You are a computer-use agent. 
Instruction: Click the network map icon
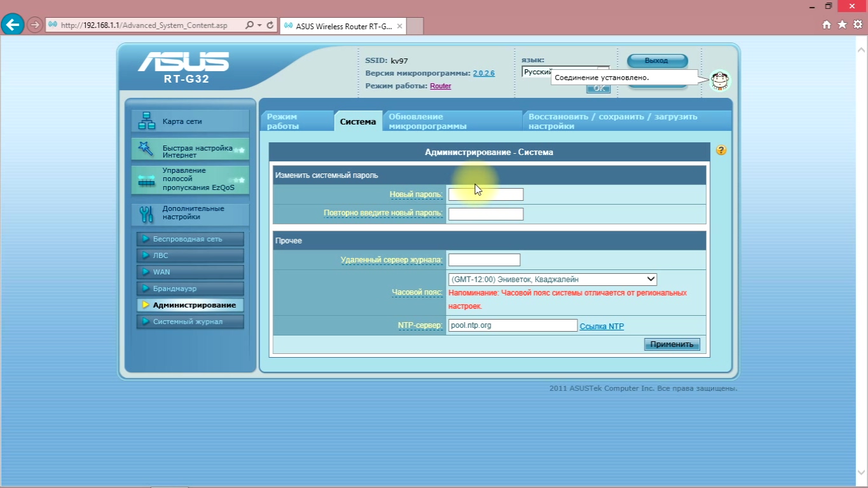point(147,121)
